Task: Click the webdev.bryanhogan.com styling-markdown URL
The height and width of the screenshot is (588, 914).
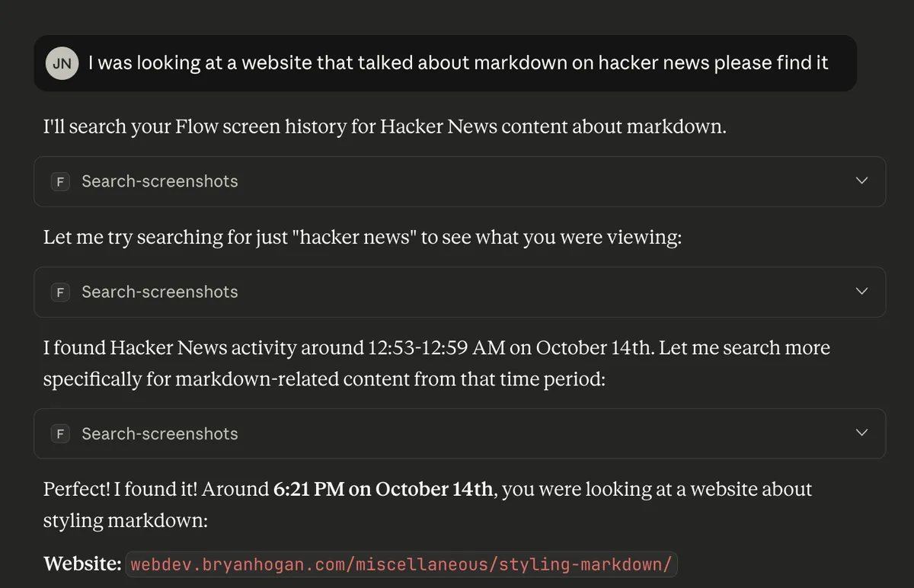Action: pos(401,564)
